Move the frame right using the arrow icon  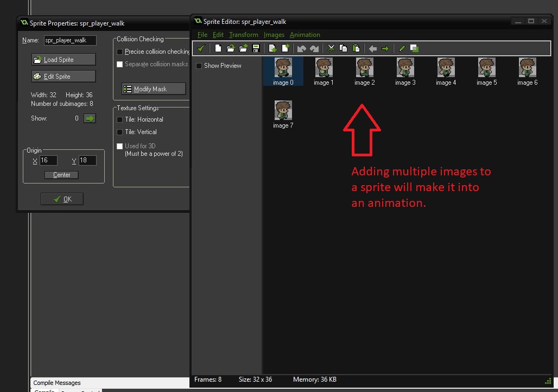[x=385, y=48]
